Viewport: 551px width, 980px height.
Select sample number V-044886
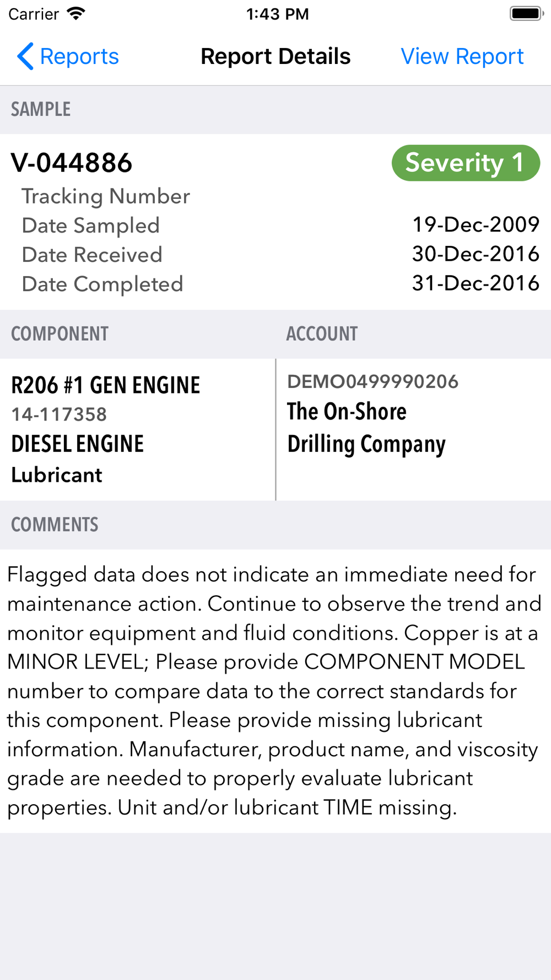(72, 163)
